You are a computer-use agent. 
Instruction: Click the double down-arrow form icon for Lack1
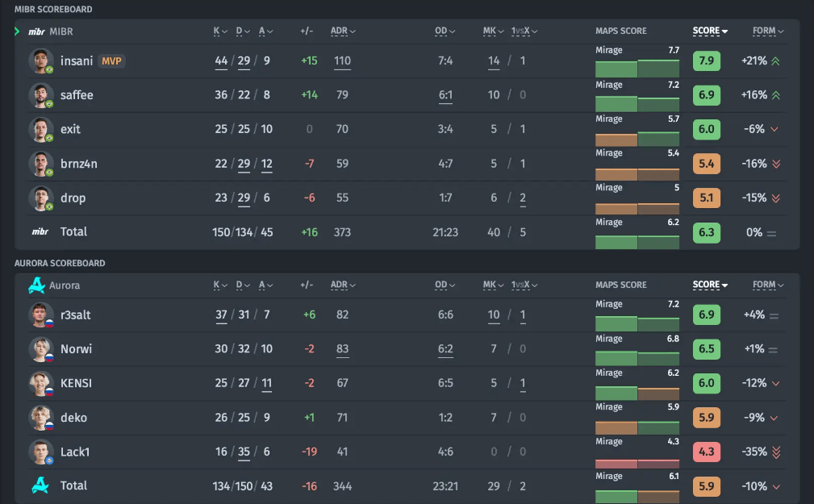775,452
